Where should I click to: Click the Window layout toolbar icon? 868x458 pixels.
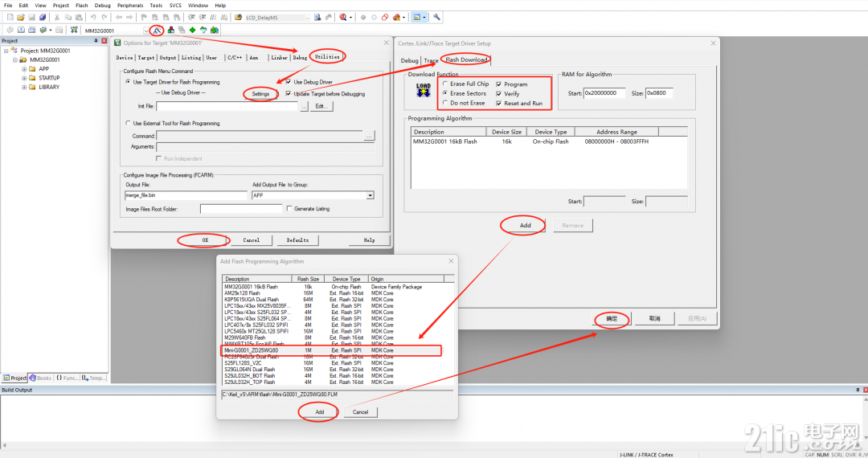click(417, 17)
